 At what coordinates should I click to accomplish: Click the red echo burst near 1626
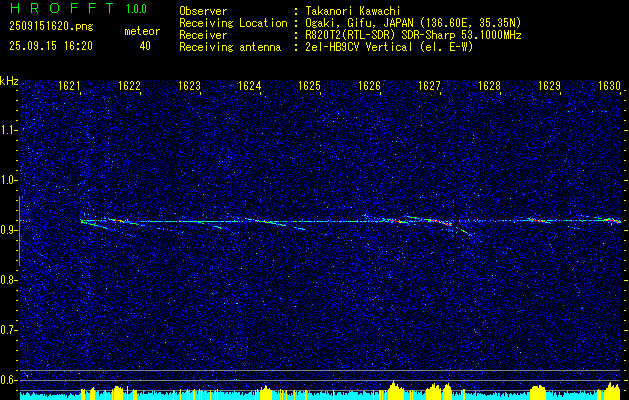click(x=395, y=221)
